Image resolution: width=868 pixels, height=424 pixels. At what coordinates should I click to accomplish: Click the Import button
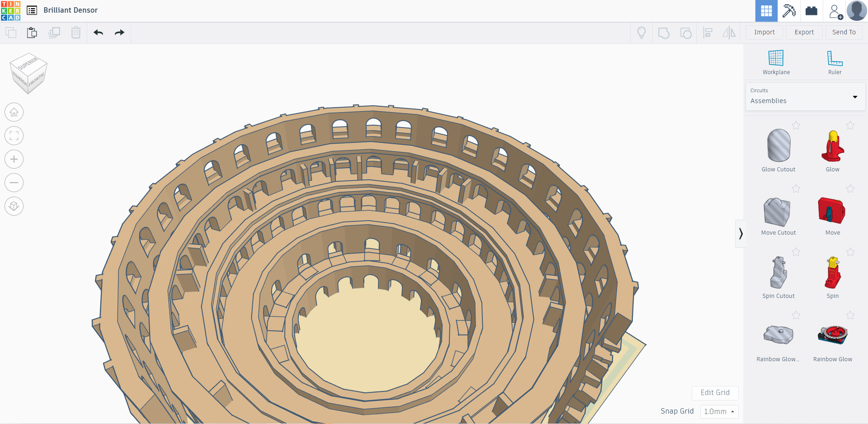(x=764, y=32)
